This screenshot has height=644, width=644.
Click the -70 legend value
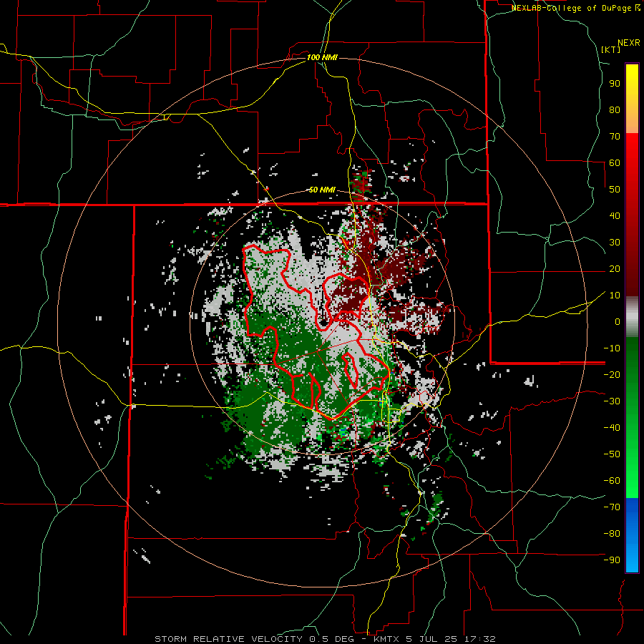[612, 507]
